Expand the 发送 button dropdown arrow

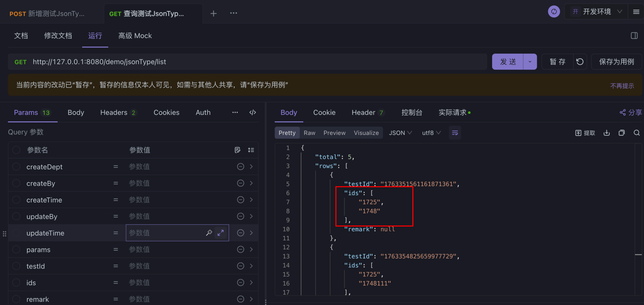530,62
